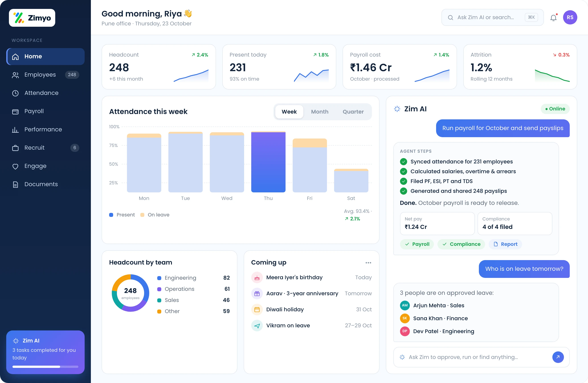The height and width of the screenshot is (383, 588).
Task: Click the Zim AI sparkle header icon
Action: pyautogui.click(x=397, y=109)
